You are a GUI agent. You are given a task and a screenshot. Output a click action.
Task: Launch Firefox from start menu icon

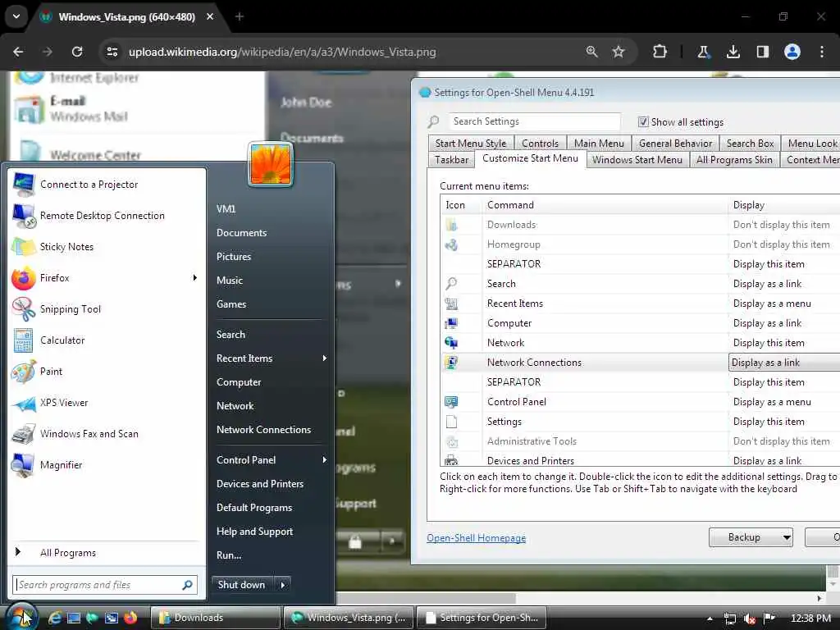(x=24, y=278)
